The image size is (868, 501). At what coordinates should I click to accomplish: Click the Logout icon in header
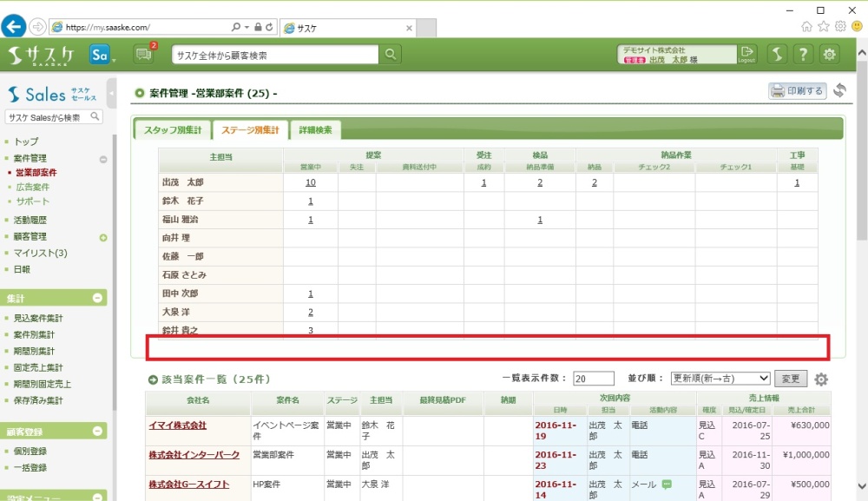(746, 55)
